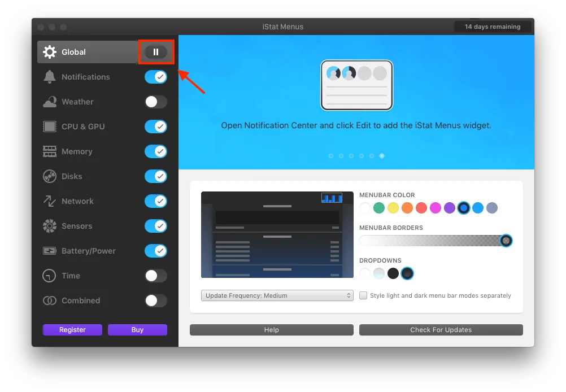This screenshot has height=392, width=566.
Task: Click the Check For Updates button
Action: coord(441,330)
